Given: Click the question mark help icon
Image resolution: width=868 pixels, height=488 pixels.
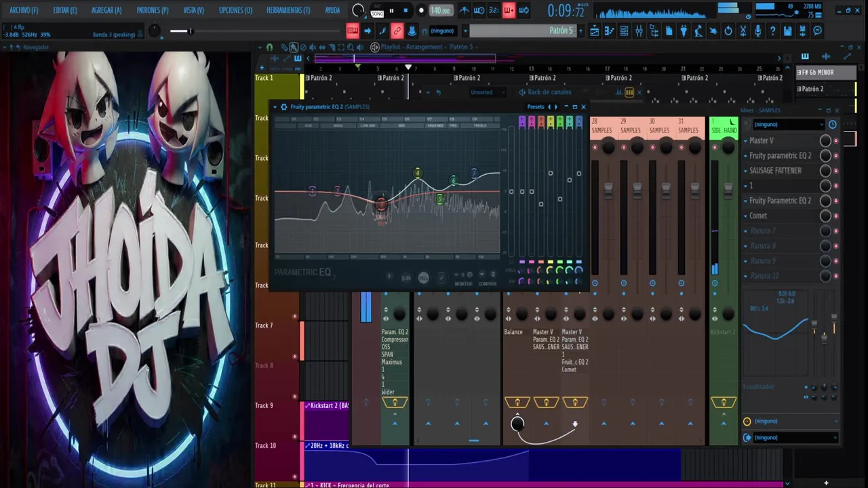Looking at the screenshot, I should 772,30.
